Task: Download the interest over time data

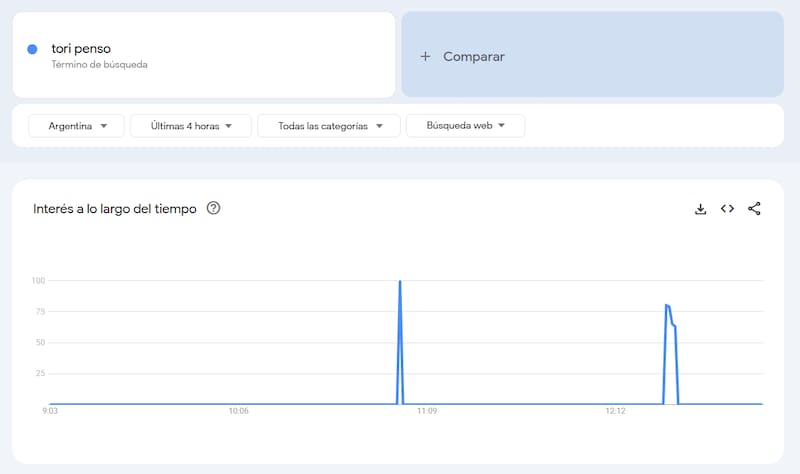Action: 701,209
